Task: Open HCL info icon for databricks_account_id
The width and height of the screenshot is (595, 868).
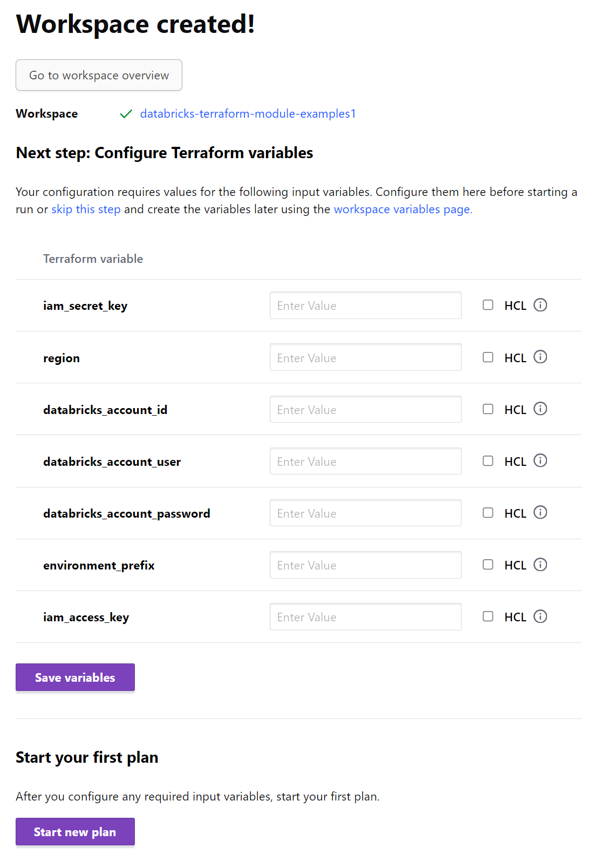Action: click(540, 409)
